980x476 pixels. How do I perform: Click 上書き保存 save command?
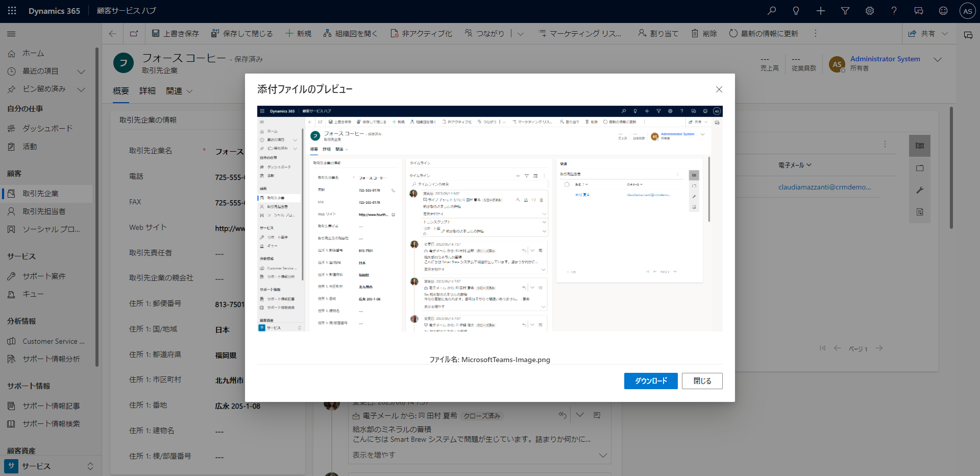point(175,34)
